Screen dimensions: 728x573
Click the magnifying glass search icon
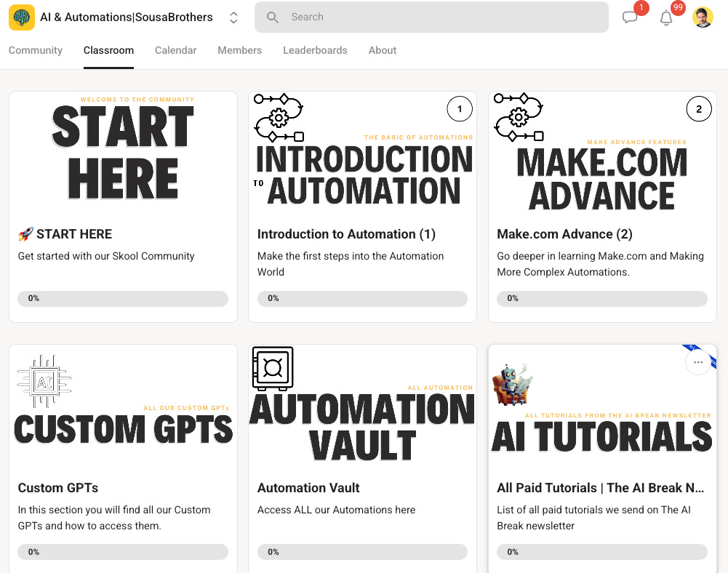(273, 17)
